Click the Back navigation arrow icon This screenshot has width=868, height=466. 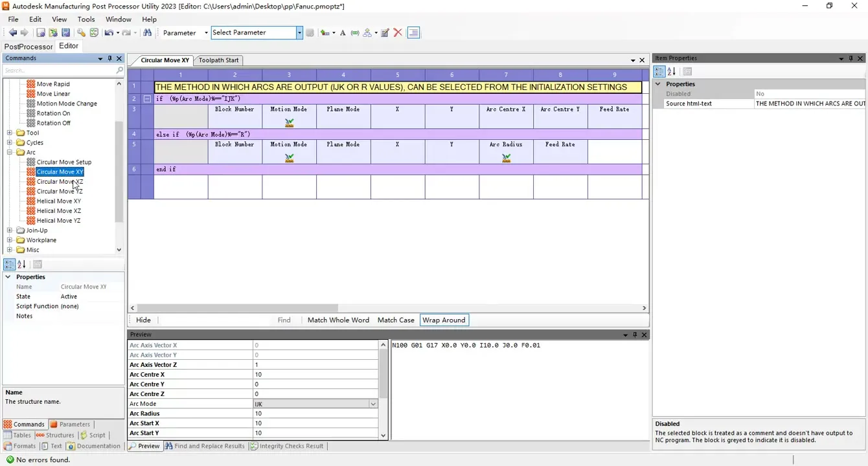[12, 33]
